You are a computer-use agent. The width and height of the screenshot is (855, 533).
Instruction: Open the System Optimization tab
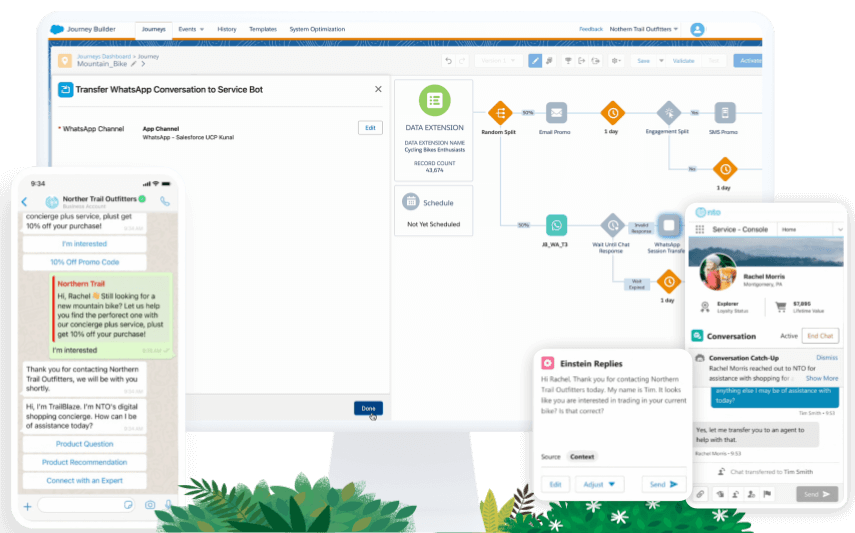click(317, 29)
